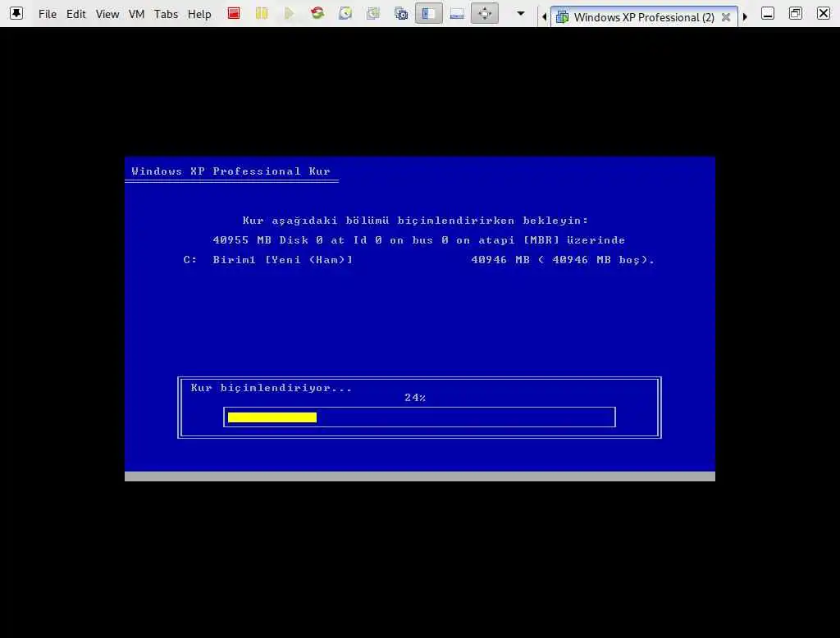Viewport: 840px width, 638px height.
Task: Open the View menu
Action: pyautogui.click(x=107, y=14)
